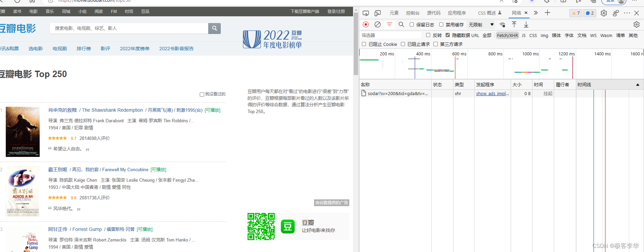Open the 2 messages badge
This screenshot has height=252, width=644.
tap(590, 13)
